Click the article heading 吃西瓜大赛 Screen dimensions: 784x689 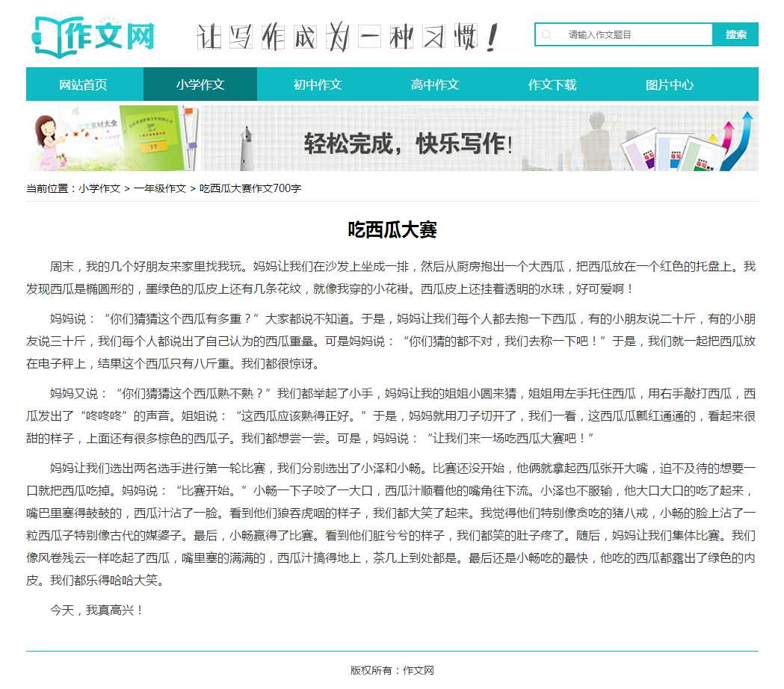pyautogui.click(x=392, y=230)
